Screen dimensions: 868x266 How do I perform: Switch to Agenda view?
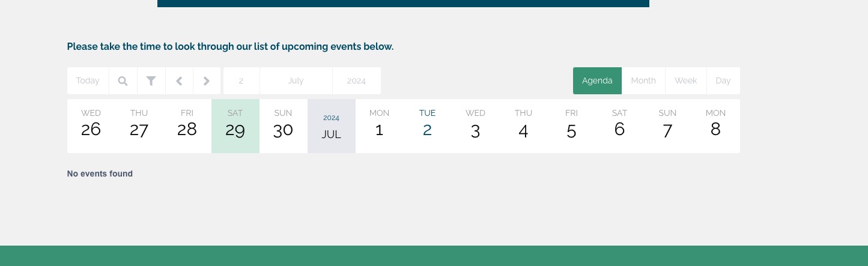(597, 81)
